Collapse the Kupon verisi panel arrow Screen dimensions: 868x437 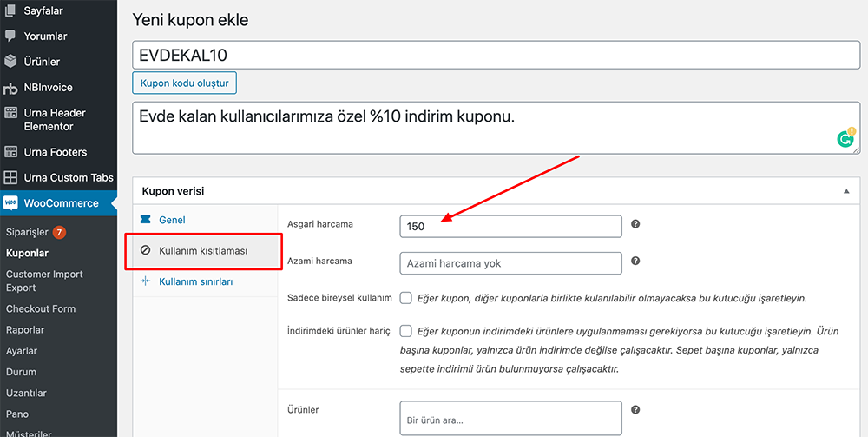coord(846,191)
